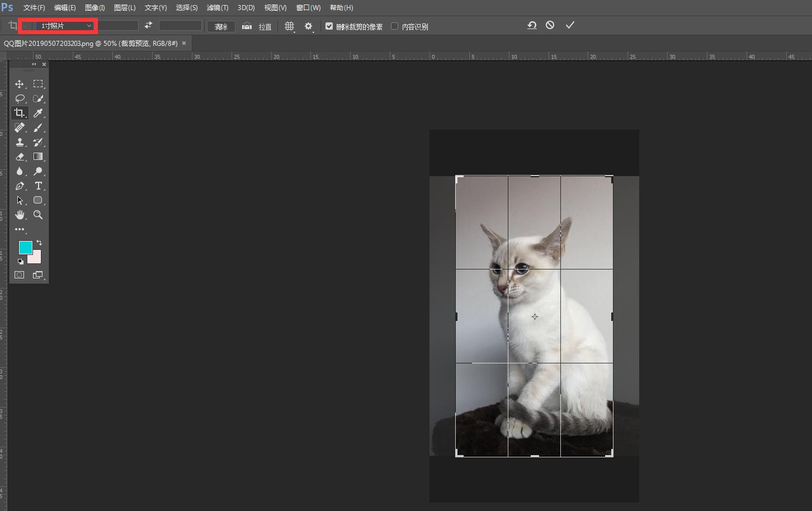Click the cyan foreground color swatch
The image size is (812, 511).
[25, 247]
